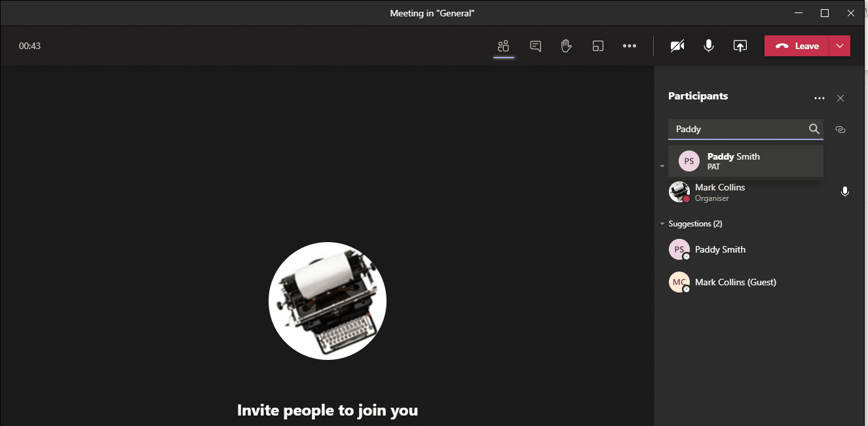
Task: Expand the Leave button dropdown arrow
Action: click(840, 46)
